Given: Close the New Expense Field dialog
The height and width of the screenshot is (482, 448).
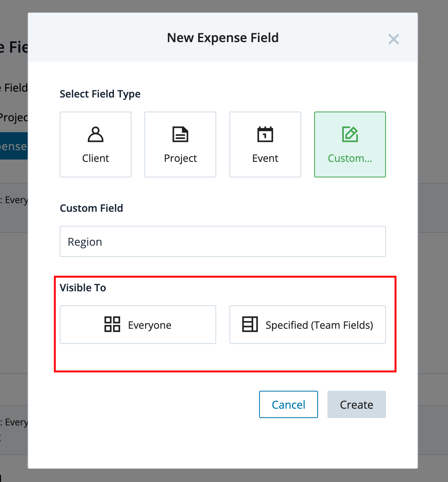Looking at the screenshot, I should 393,39.
